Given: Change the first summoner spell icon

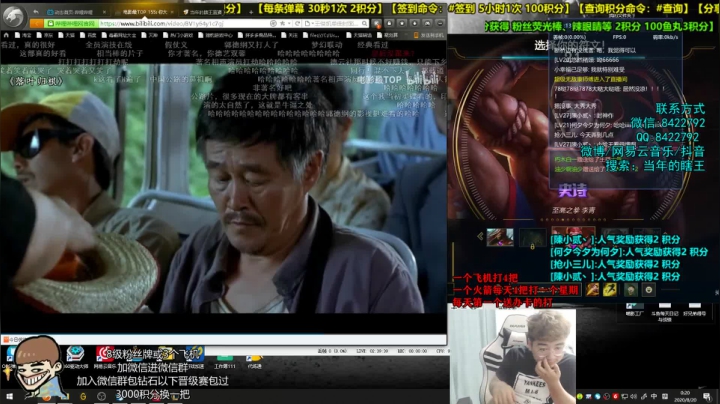Looking at the screenshot, I should [592, 290].
